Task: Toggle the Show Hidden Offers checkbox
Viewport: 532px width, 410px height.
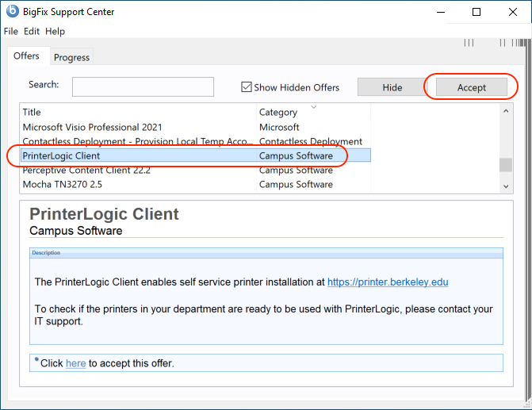Action: pyautogui.click(x=247, y=87)
